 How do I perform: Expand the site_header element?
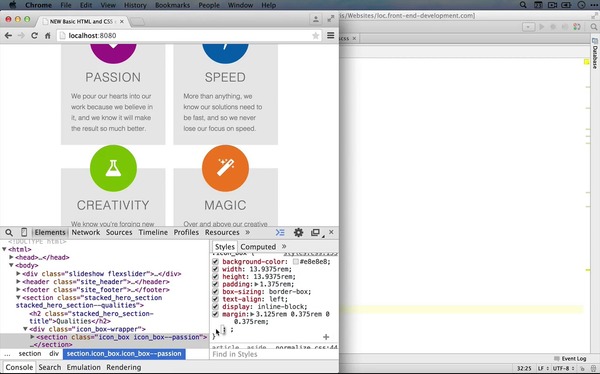coord(18,282)
